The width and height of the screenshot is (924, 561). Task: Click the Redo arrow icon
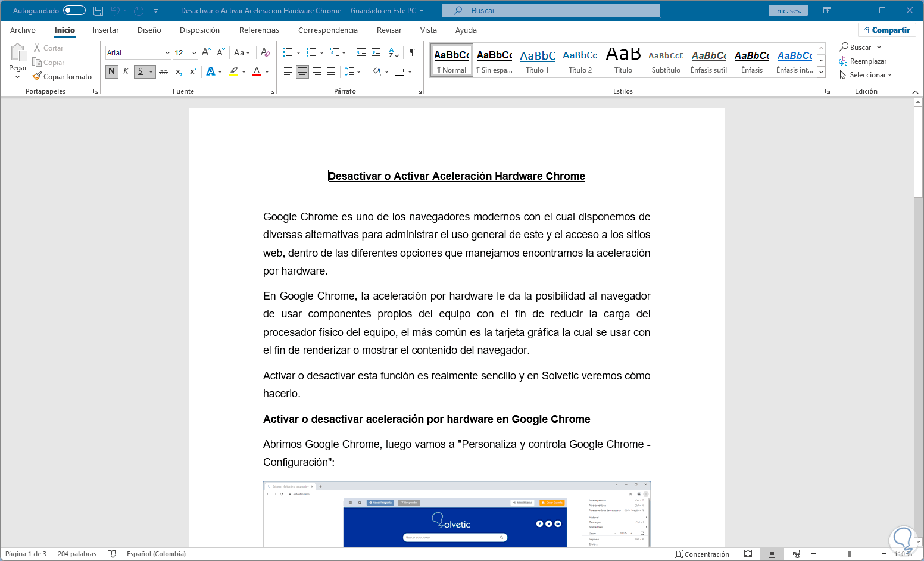tap(139, 11)
